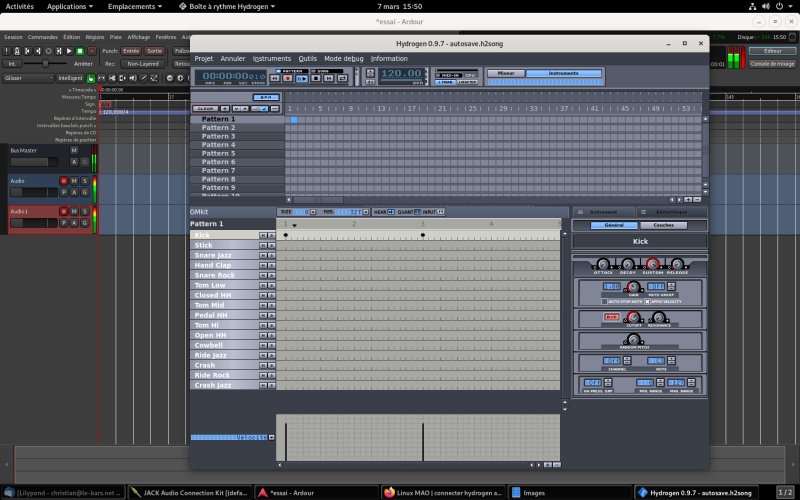Viewport: 800px width, 500px height.
Task: Step the MIDI Channel value spinner
Action: [x=627, y=361]
